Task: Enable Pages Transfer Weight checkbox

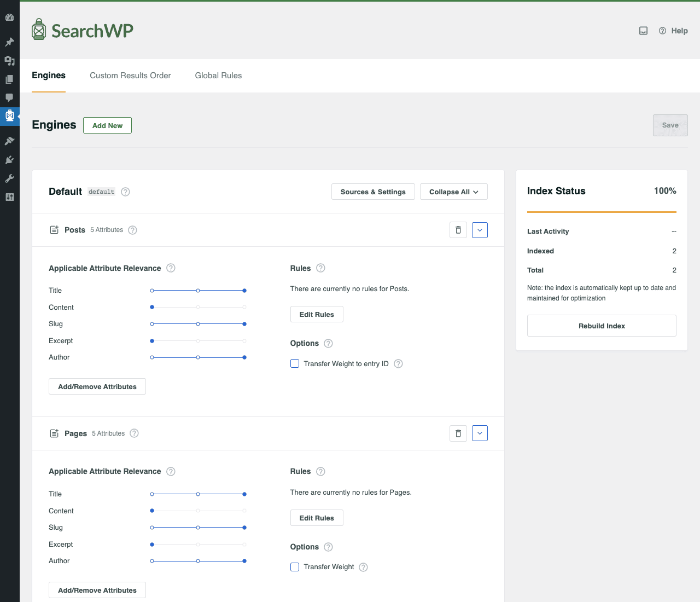Action: click(295, 567)
